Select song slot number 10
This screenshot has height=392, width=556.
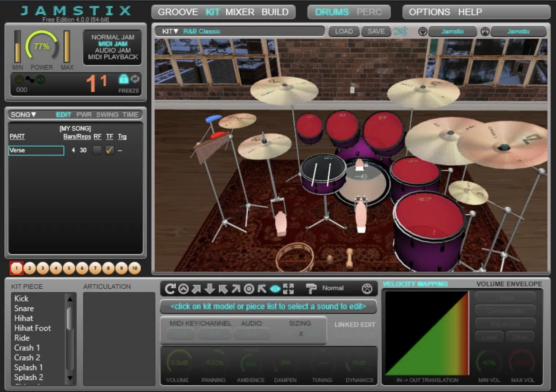[134, 268]
